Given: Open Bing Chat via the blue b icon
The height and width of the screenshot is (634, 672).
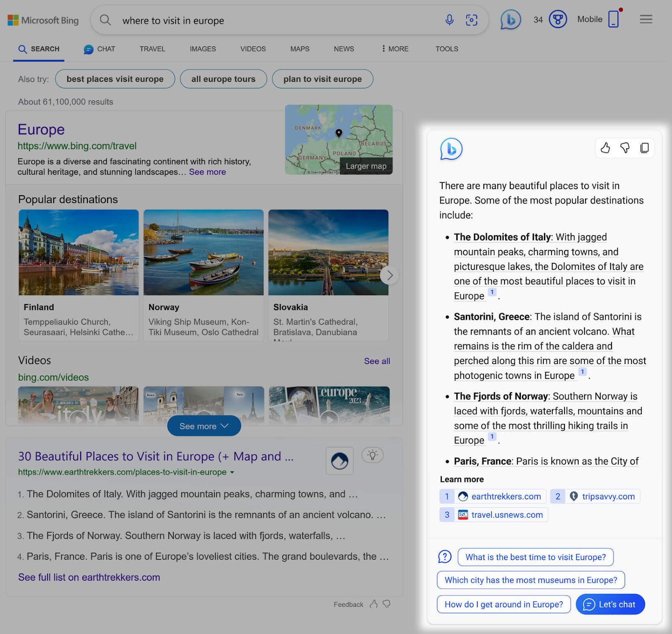Looking at the screenshot, I should coord(510,19).
